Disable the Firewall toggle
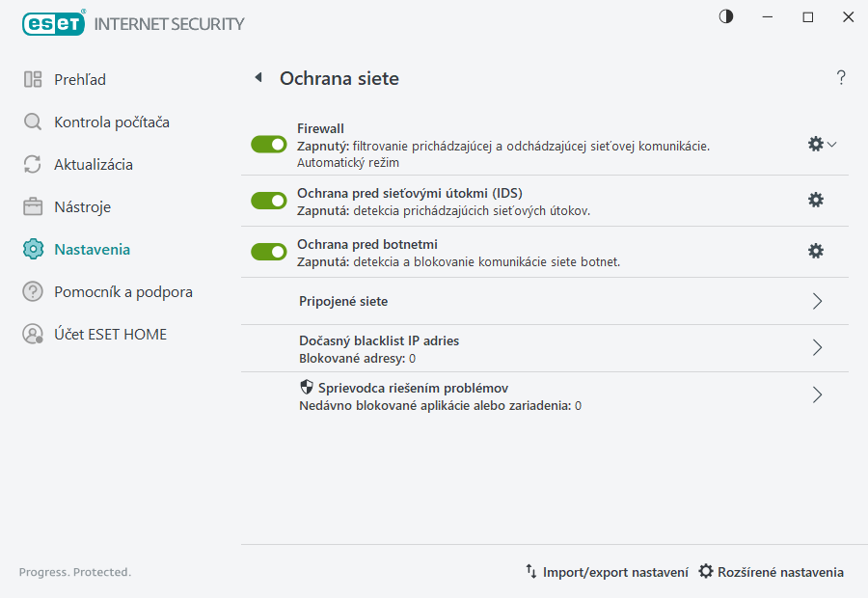 (268, 143)
